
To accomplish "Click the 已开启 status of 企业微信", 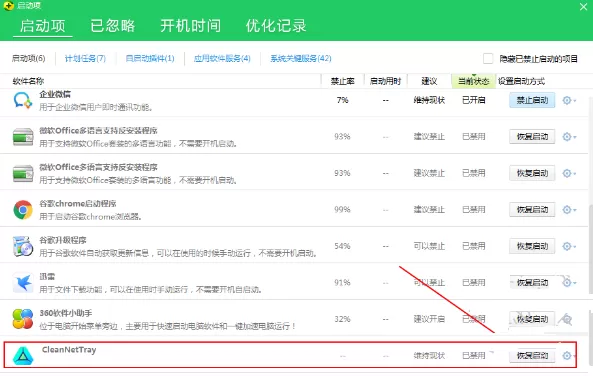I will [x=473, y=100].
